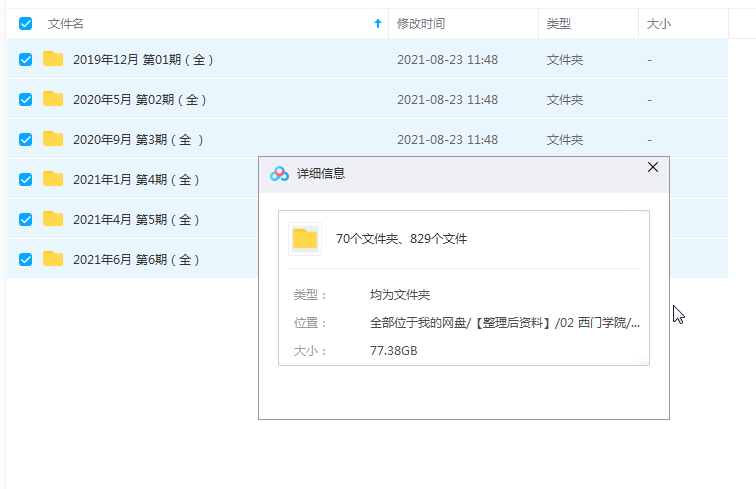Screen dimensions: 756x489
Task: Click the 位置： label in dialog
Action: point(310,323)
